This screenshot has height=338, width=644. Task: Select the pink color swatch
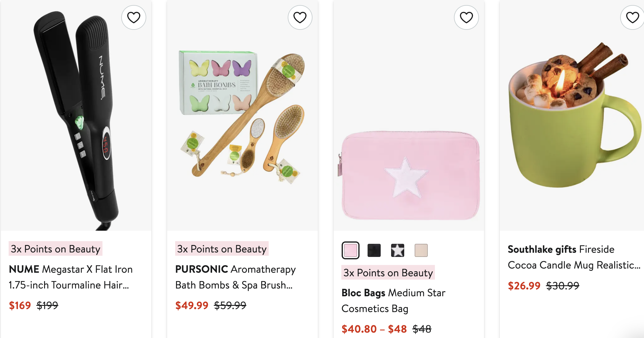(x=350, y=250)
